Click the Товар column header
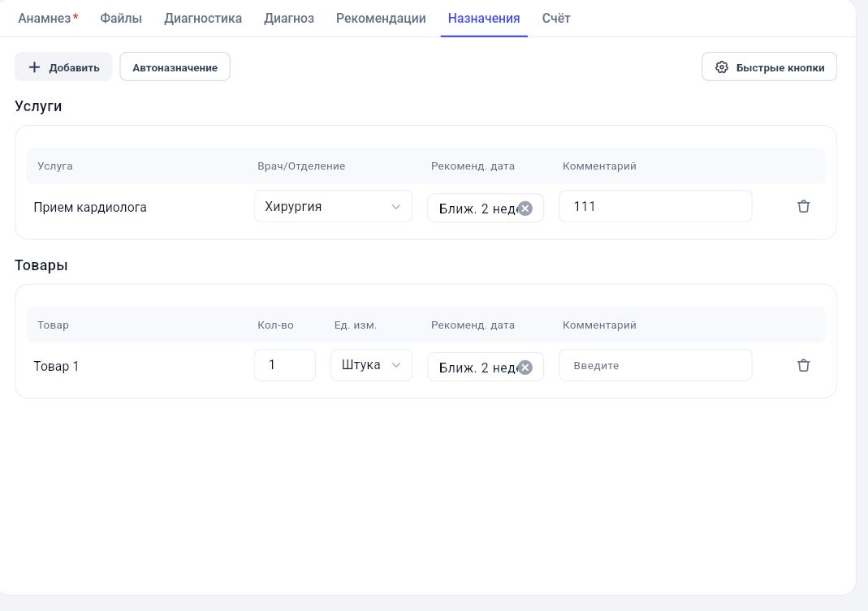Viewport: 868px width, 611px height. coord(53,325)
